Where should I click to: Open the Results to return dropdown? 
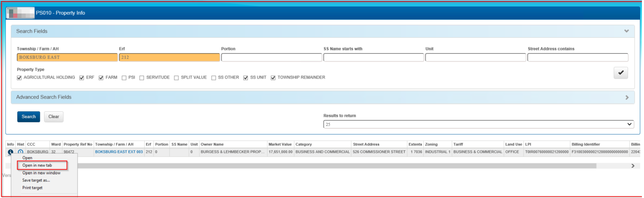(478, 124)
